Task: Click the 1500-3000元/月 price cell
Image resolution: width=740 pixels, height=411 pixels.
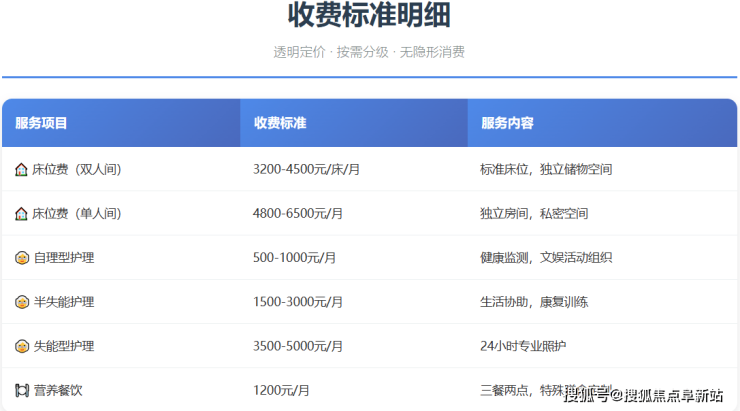Action: click(298, 302)
